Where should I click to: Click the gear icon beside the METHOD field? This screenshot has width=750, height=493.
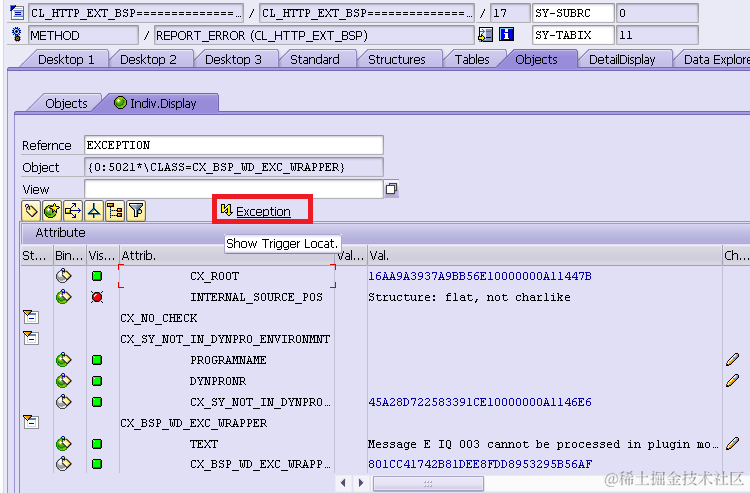tap(17, 35)
